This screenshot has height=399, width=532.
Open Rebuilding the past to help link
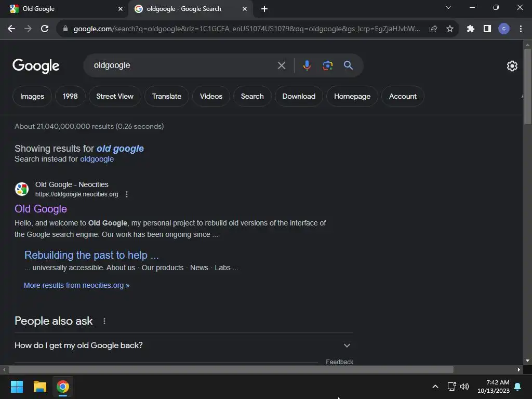point(91,255)
